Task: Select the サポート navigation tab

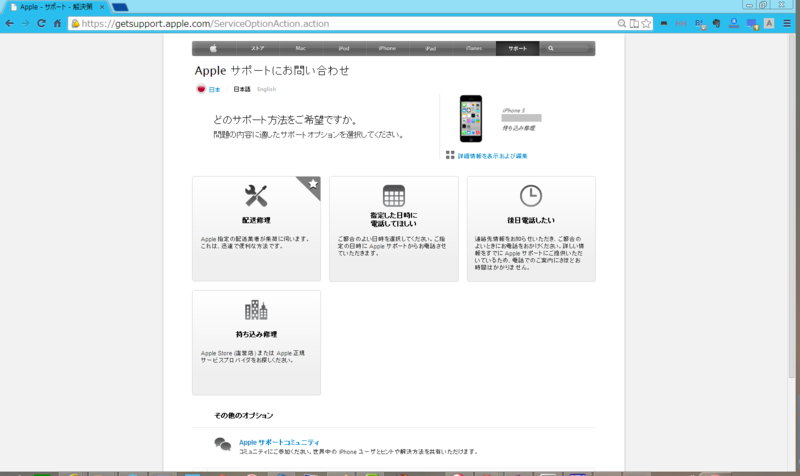Action: [x=517, y=48]
